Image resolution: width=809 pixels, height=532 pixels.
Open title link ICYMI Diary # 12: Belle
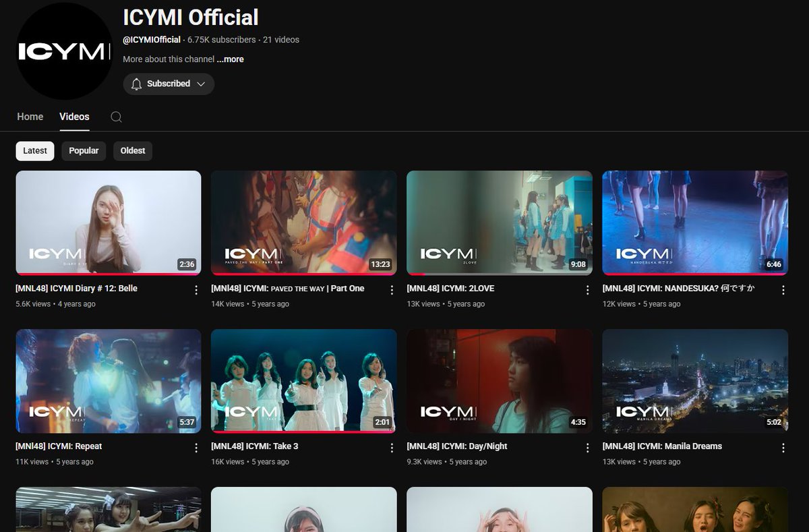pyautogui.click(x=76, y=289)
